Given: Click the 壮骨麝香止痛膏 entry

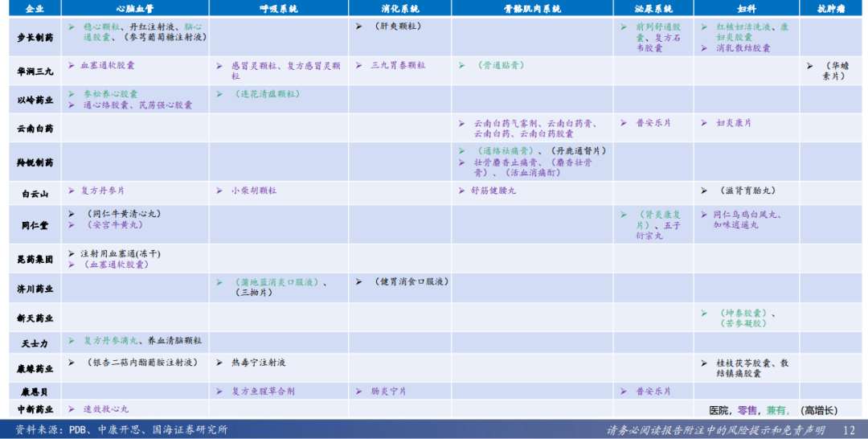Looking at the screenshot, I should pyautogui.click(x=506, y=162).
